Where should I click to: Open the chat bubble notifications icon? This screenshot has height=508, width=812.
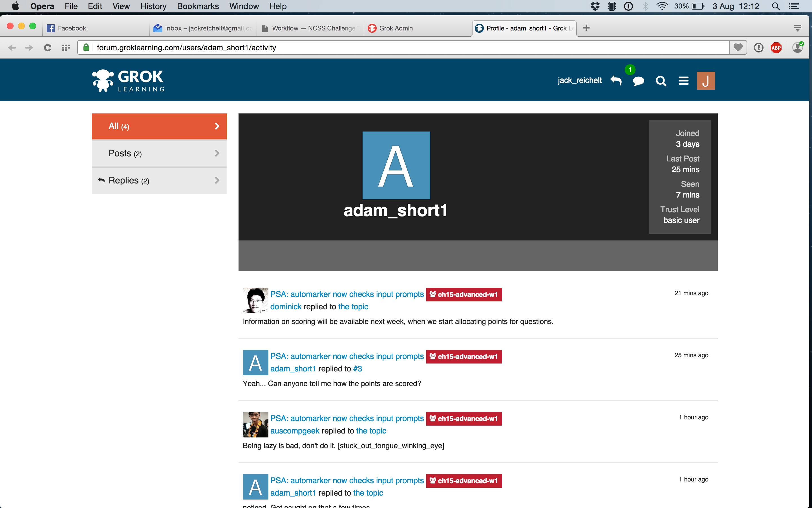click(638, 81)
